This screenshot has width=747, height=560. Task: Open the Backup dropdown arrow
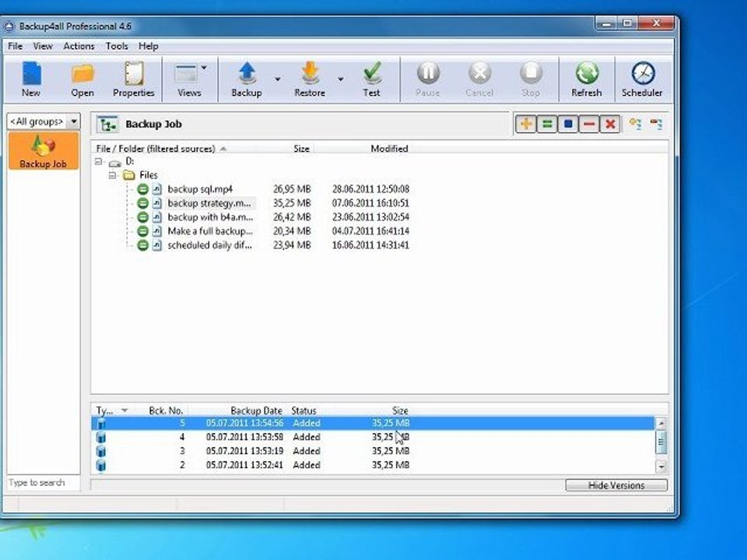coord(277,79)
